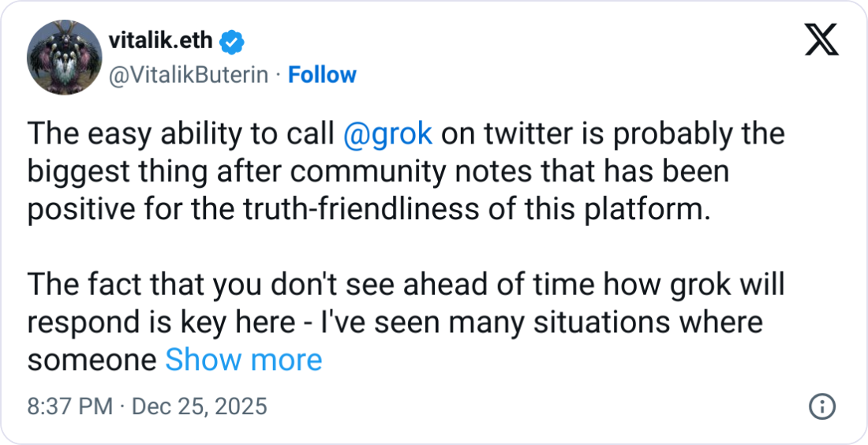The height and width of the screenshot is (445, 868).
Task: Expand tweet with Show more
Action: coord(243,361)
